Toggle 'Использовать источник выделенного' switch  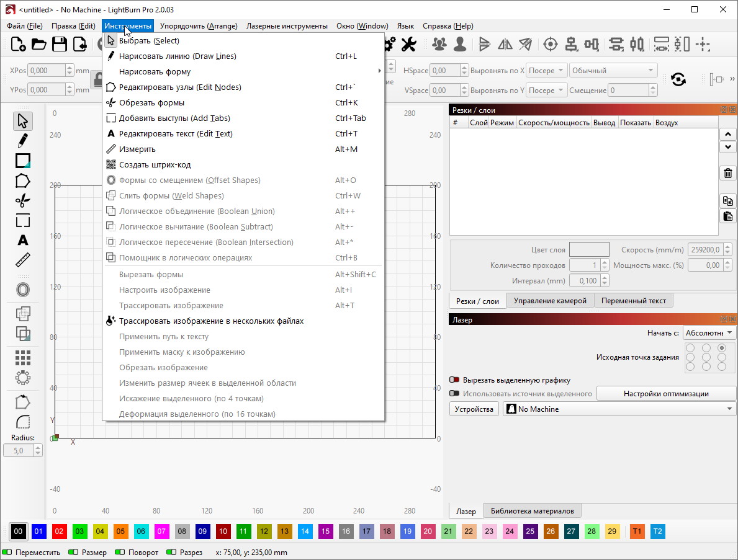454,394
